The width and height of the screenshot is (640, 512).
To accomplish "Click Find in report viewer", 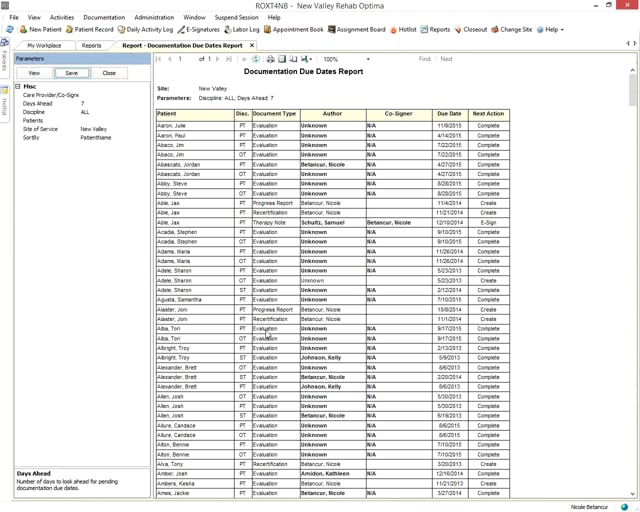I will 424,59.
